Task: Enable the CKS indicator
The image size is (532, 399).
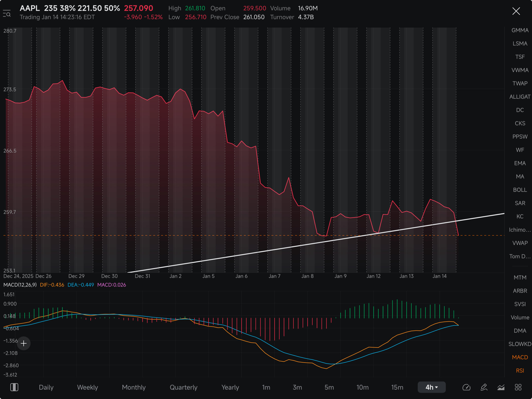Action: pos(520,123)
